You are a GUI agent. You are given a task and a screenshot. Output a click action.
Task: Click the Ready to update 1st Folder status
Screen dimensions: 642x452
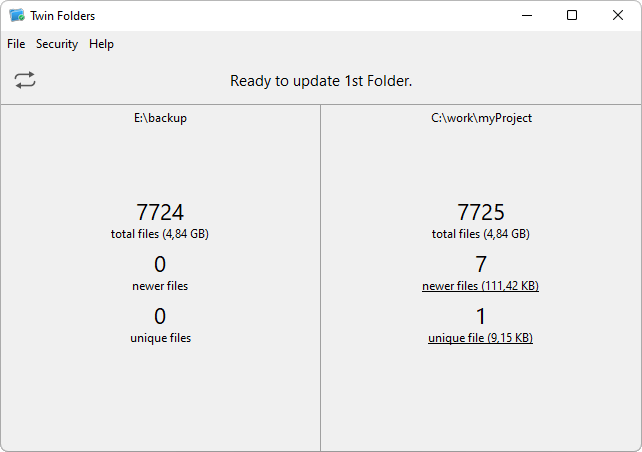[x=321, y=81]
